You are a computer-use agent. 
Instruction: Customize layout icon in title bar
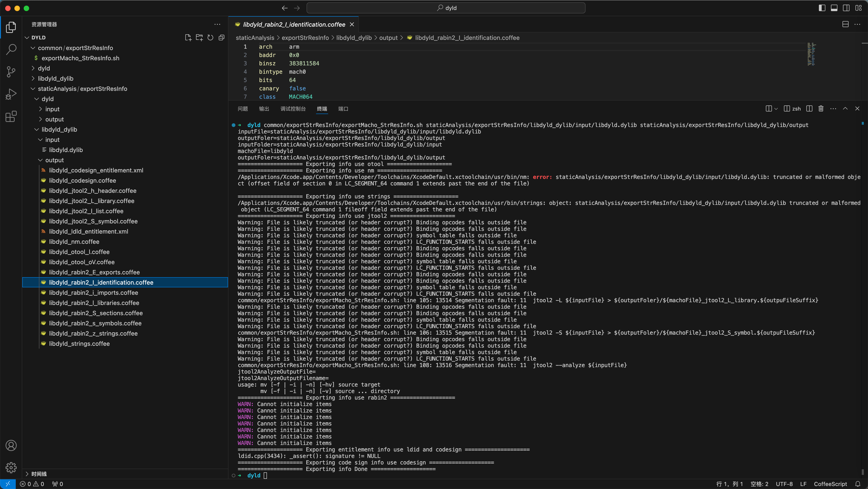858,8
